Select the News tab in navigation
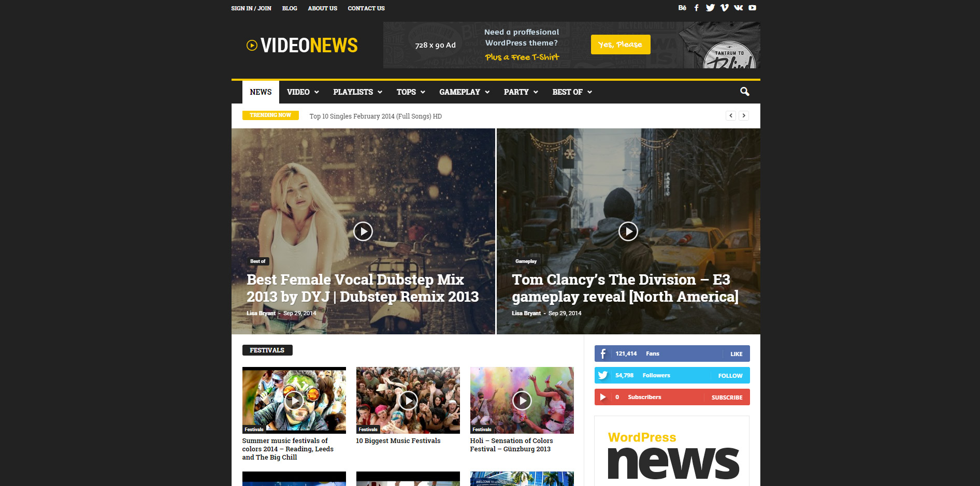This screenshot has width=980, height=486. click(x=261, y=92)
